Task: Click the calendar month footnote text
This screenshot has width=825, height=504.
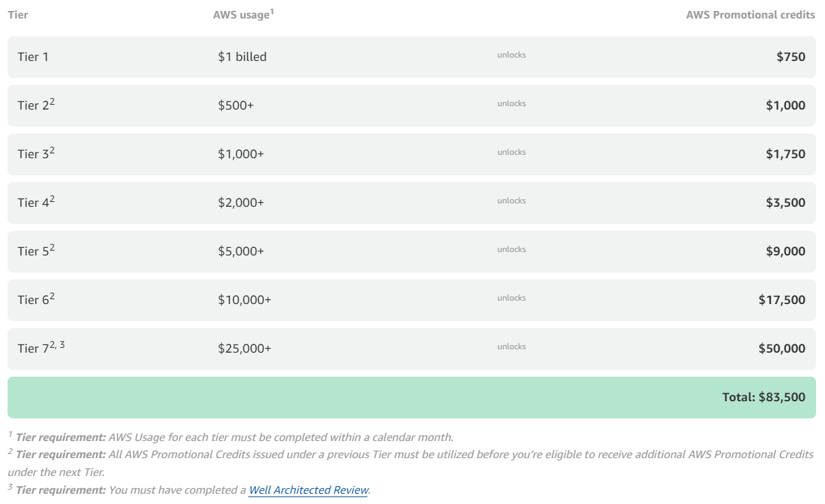Action: 281,437
